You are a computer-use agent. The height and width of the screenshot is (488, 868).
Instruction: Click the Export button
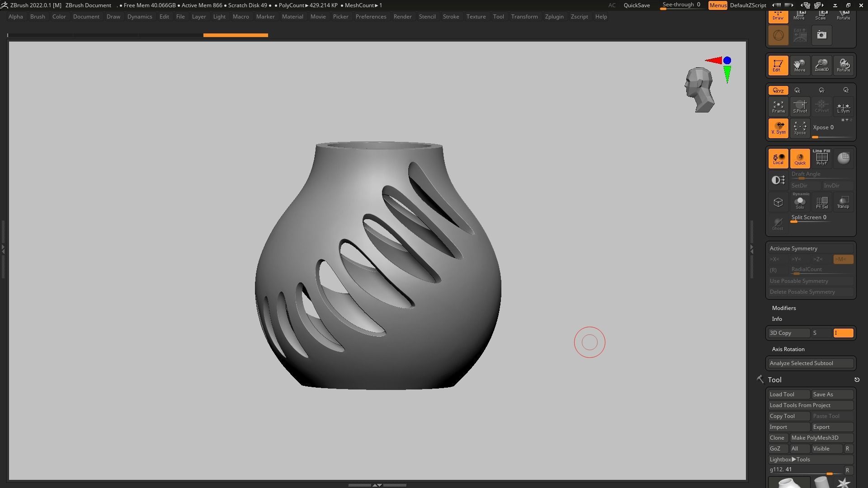[832, 427]
